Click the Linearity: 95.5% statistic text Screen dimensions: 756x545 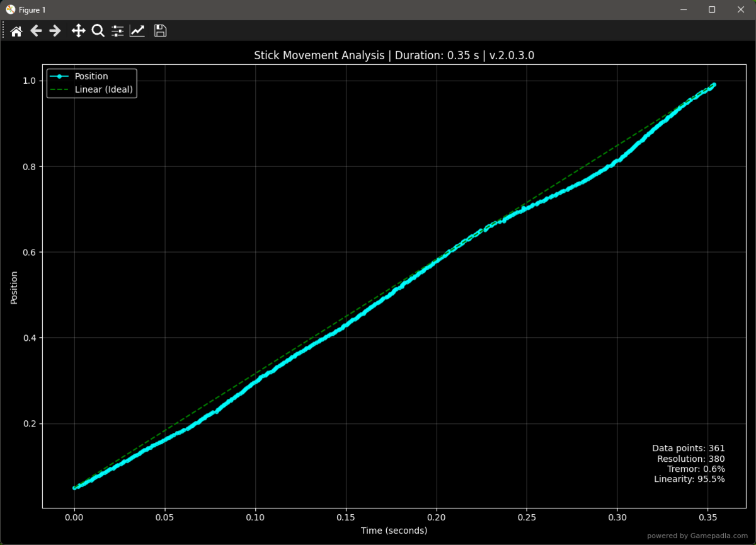coord(689,479)
